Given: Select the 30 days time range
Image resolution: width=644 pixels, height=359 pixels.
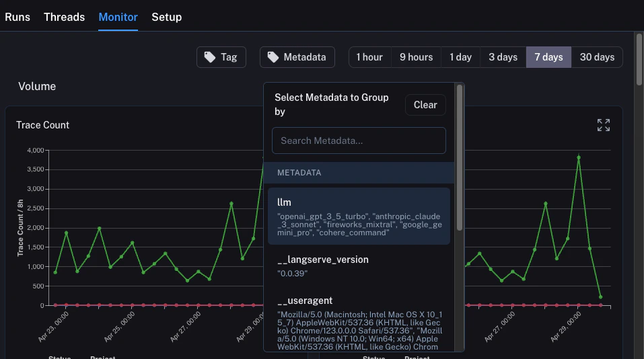Looking at the screenshot, I should pyautogui.click(x=597, y=57).
